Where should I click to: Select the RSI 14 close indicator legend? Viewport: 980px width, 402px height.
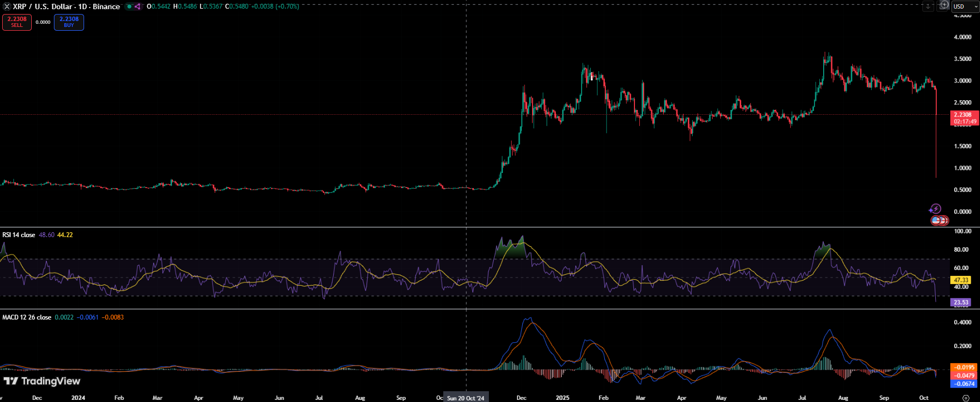point(19,235)
